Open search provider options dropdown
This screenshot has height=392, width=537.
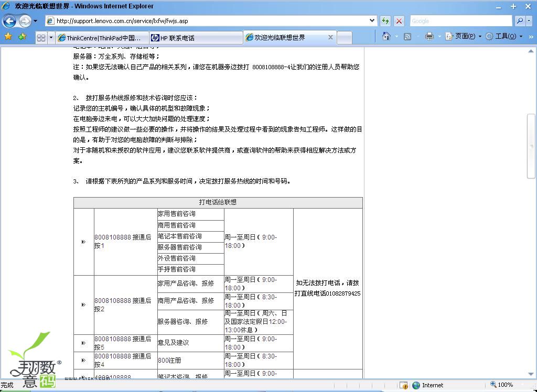tap(529, 21)
